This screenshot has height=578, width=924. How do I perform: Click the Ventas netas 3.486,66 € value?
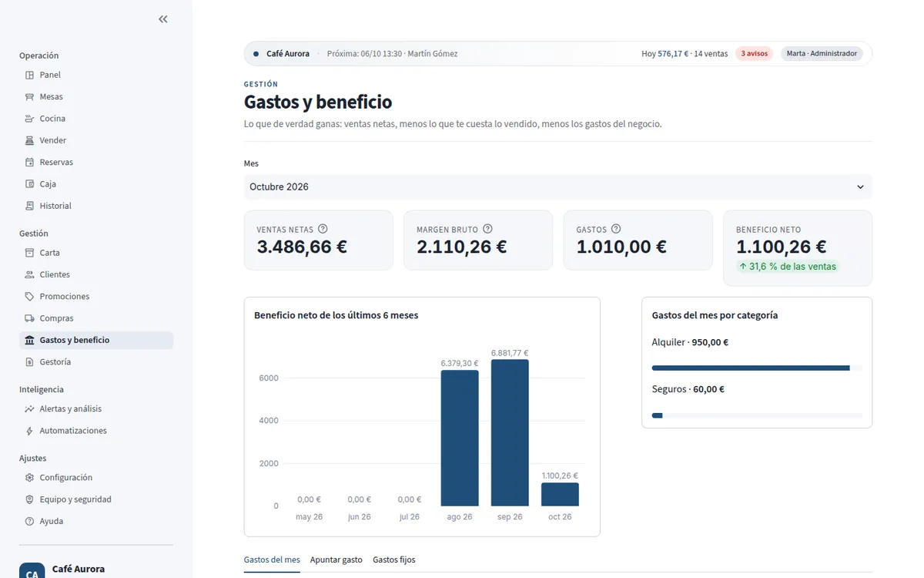[x=302, y=247]
